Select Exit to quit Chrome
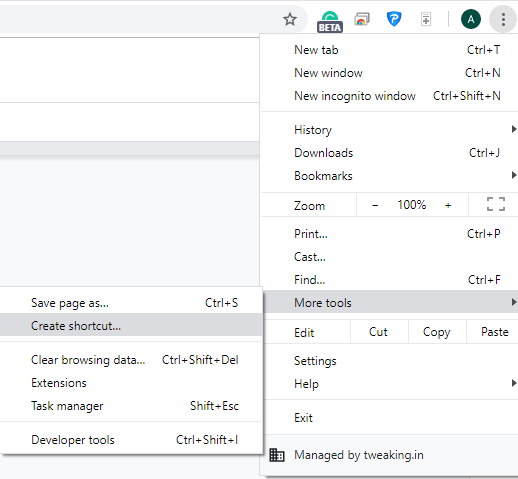Screen dimensions: 518x479 [x=391, y=417]
